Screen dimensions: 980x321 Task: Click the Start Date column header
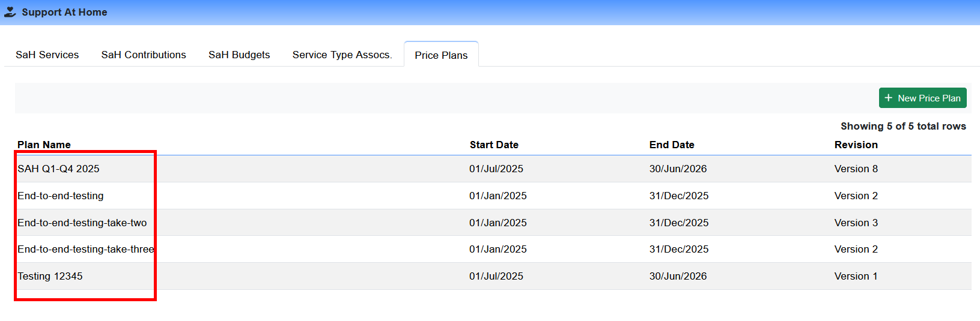tap(494, 145)
